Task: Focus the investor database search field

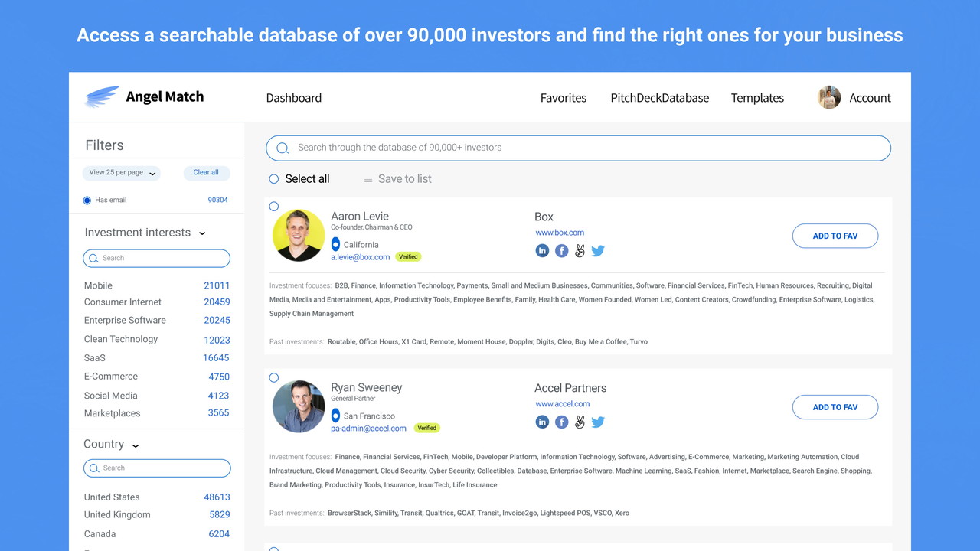Action: click(x=578, y=148)
